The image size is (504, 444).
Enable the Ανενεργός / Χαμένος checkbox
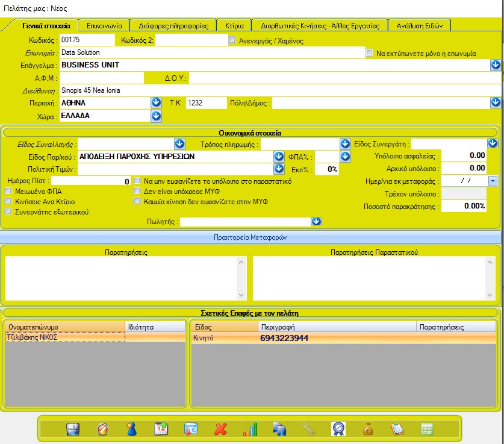[x=232, y=40]
